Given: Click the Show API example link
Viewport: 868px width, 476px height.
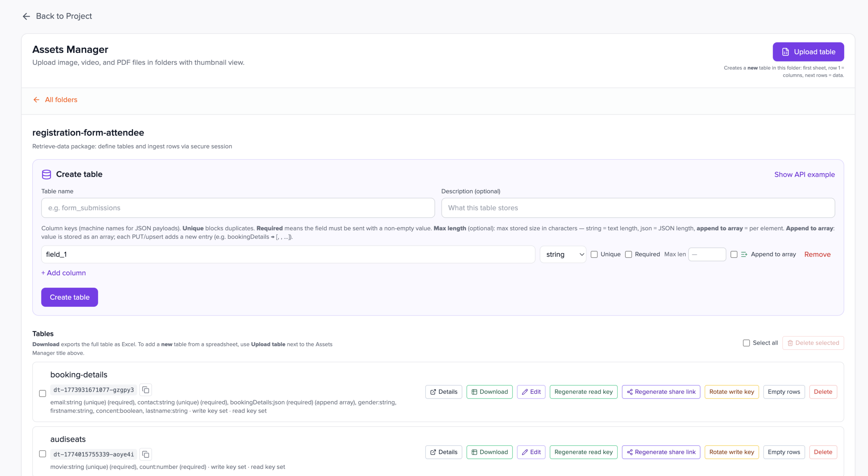Looking at the screenshot, I should (x=804, y=174).
